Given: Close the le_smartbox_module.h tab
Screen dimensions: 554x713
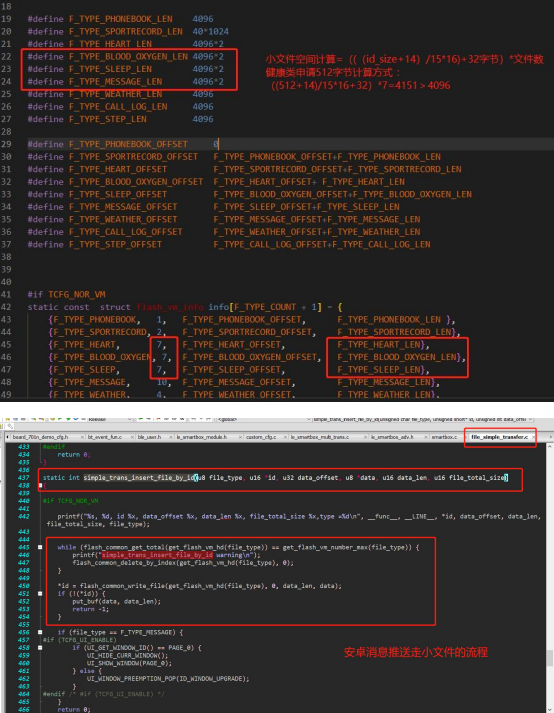Looking at the screenshot, I should point(241,437).
